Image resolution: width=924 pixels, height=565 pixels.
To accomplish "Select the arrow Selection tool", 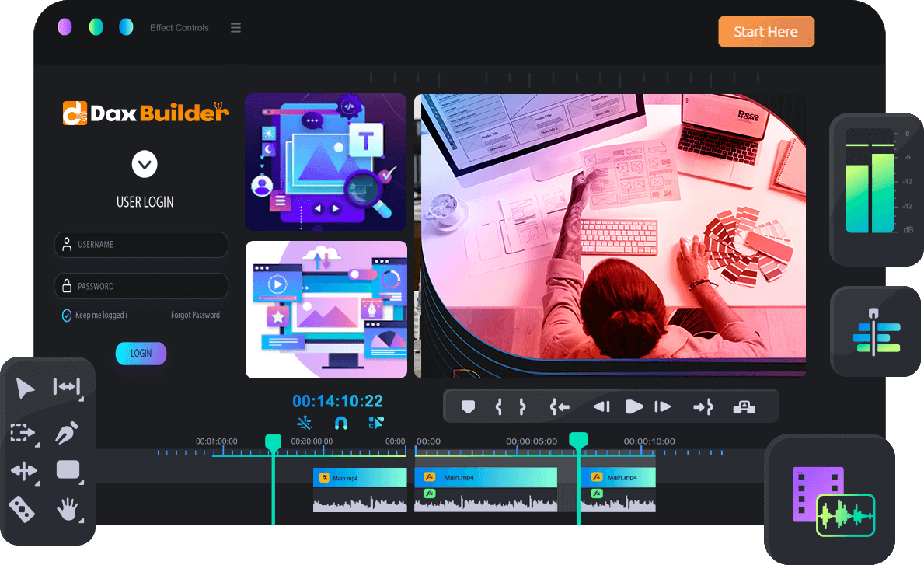I will (26, 388).
